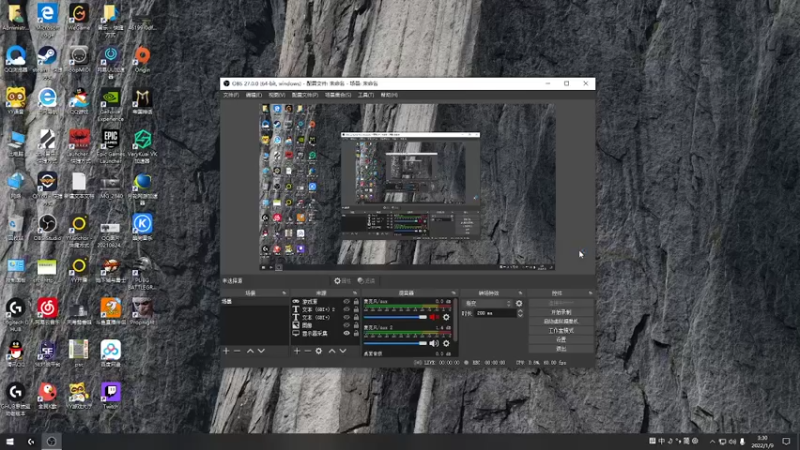Decrease transition duration with down arrow
The image size is (800, 450).
[x=520, y=315]
